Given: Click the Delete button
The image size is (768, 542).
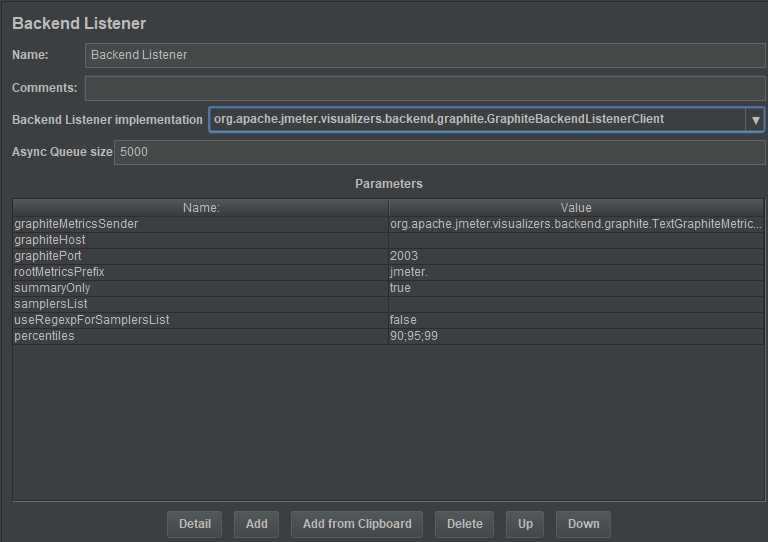Looking at the screenshot, I should click(x=464, y=524).
